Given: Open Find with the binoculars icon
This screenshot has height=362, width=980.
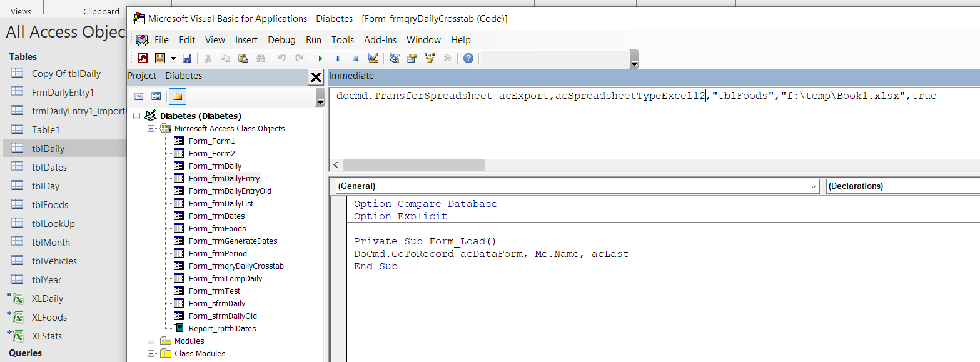Looking at the screenshot, I should (x=261, y=58).
